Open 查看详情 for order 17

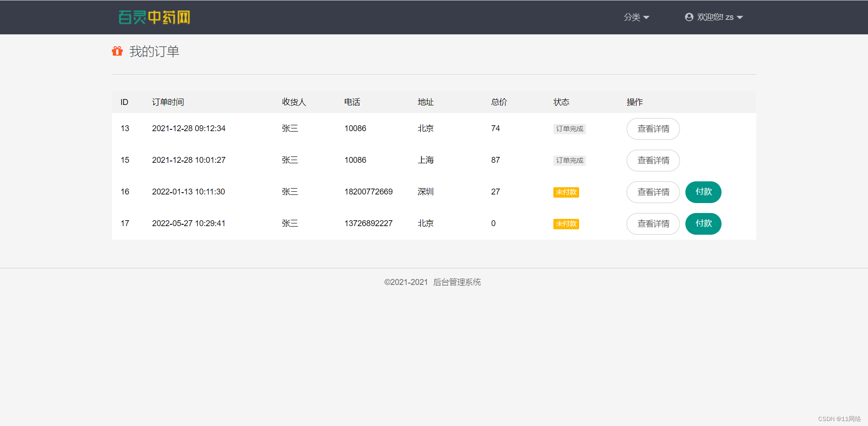pos(653,224)
